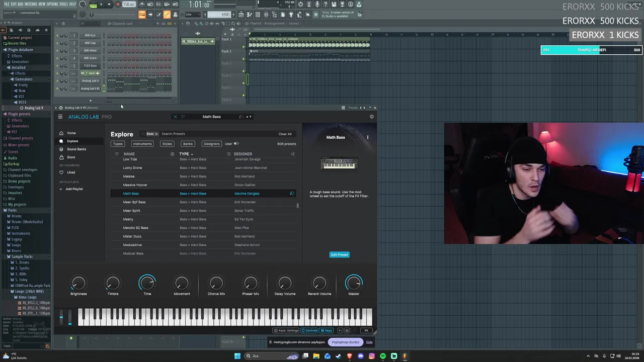Adjust the Reverb Volume knob
This screenshot has height=362, width=644.
(x=319, y=284)
